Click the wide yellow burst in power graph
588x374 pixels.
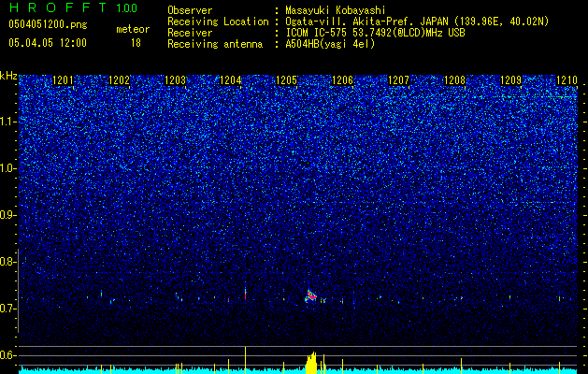pyautogui.click(x=311, y=363)
